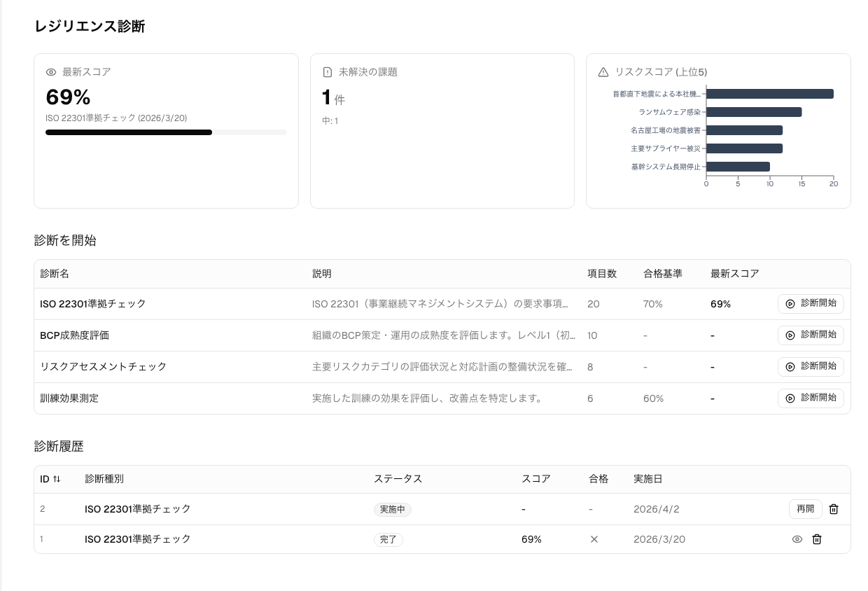Click the ランサムウェア感染 bar in chart
Image resolution: width=868 pixels, height=591 pixels.
(754, 112)
